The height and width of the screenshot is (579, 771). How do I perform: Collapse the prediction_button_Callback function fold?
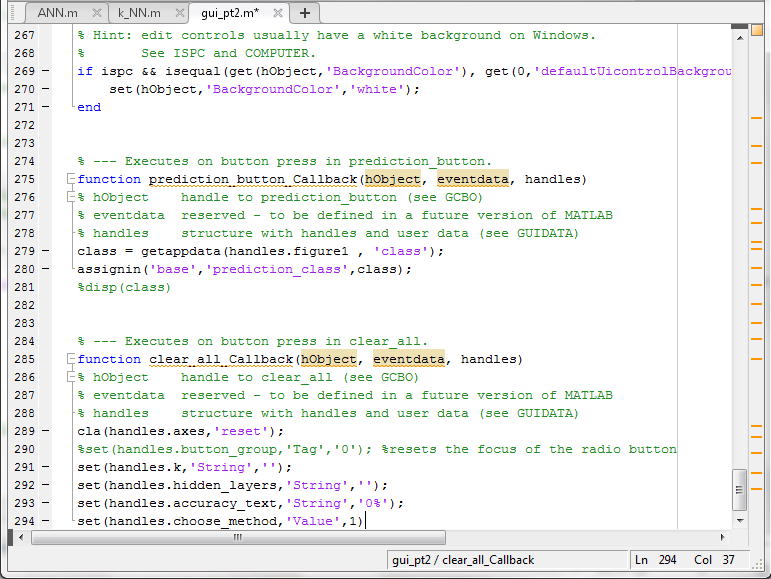(71, 179)
